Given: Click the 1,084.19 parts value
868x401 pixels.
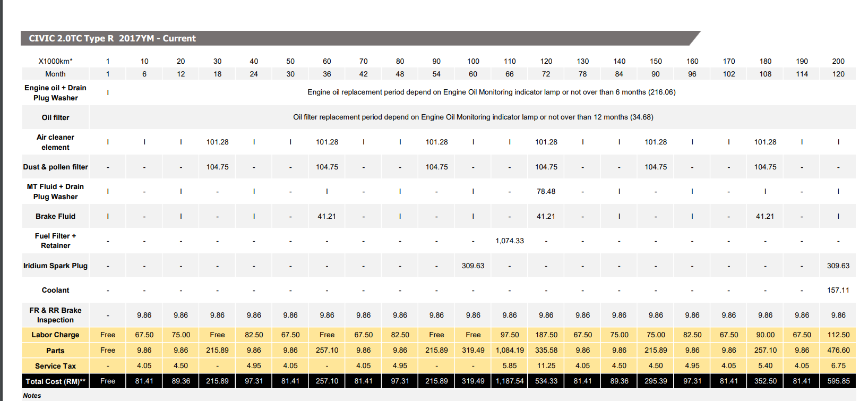Looking at the screenshot, I should pos(510,350).
